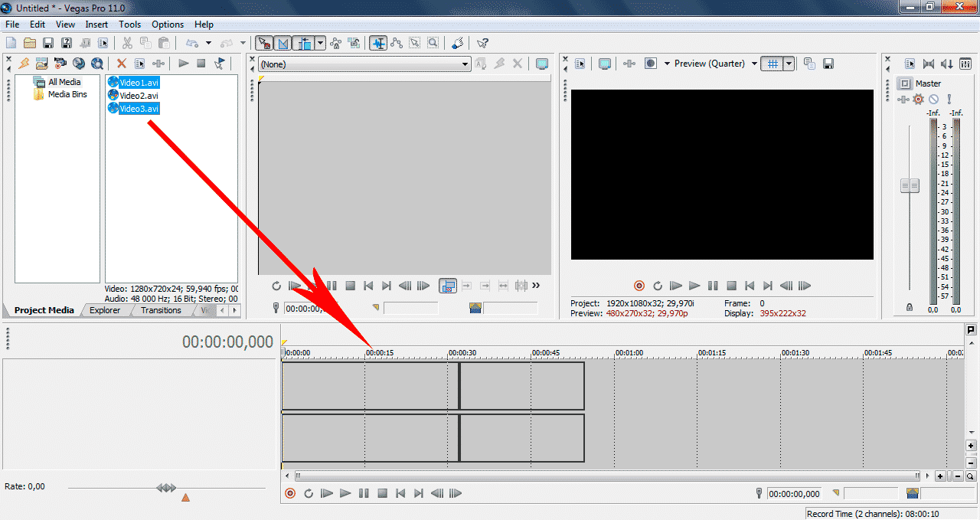Adjust the Rate scrub slider

[x=166, y=488]
